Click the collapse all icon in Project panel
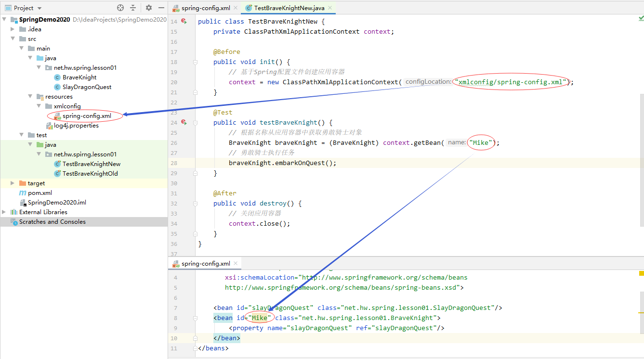 [133, 8]
